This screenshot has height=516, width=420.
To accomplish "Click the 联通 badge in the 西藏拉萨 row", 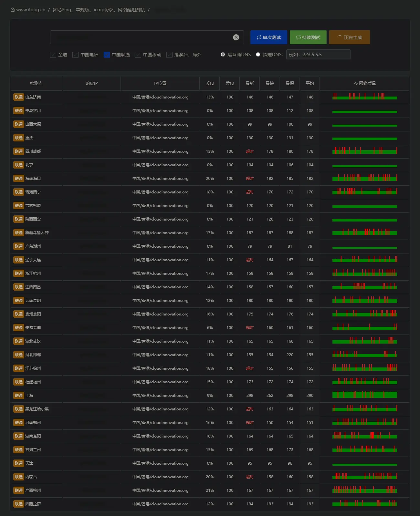I will coord(19,504).
